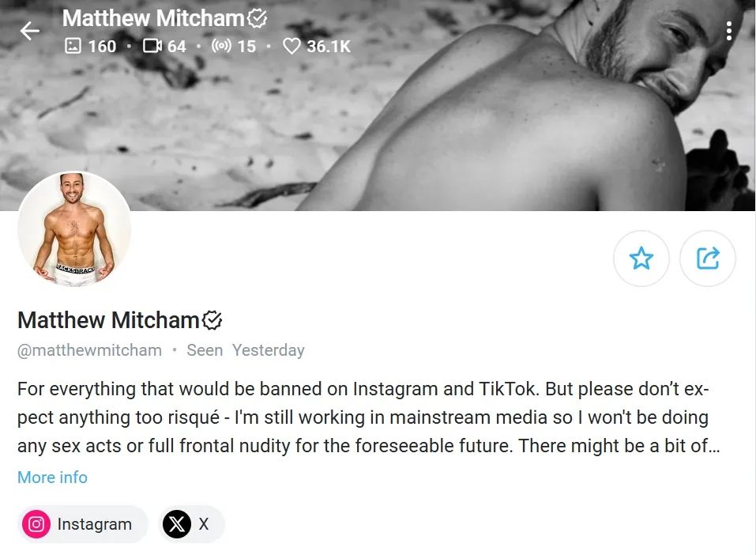Click the video camera icon showing 64
The width and height of the screenshot is (756, 555).
152,47
